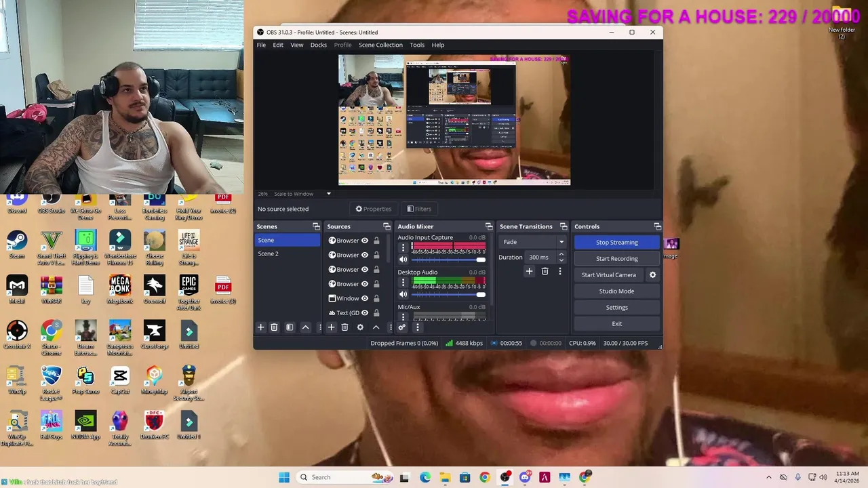
Task: Adjust Audio Input Capture volume slider
Action: coord(448,260)
